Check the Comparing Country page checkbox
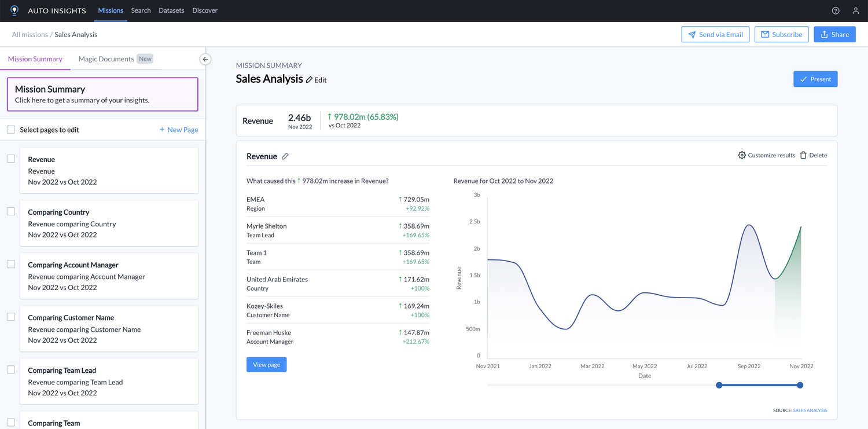The width and height of the screenshot is (868, 429). click(x=10, y=211)
